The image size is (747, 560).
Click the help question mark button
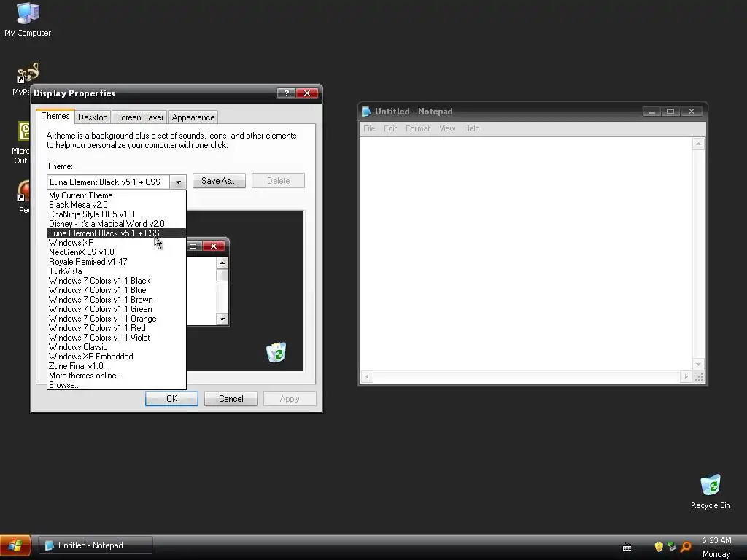pos(286,93)
